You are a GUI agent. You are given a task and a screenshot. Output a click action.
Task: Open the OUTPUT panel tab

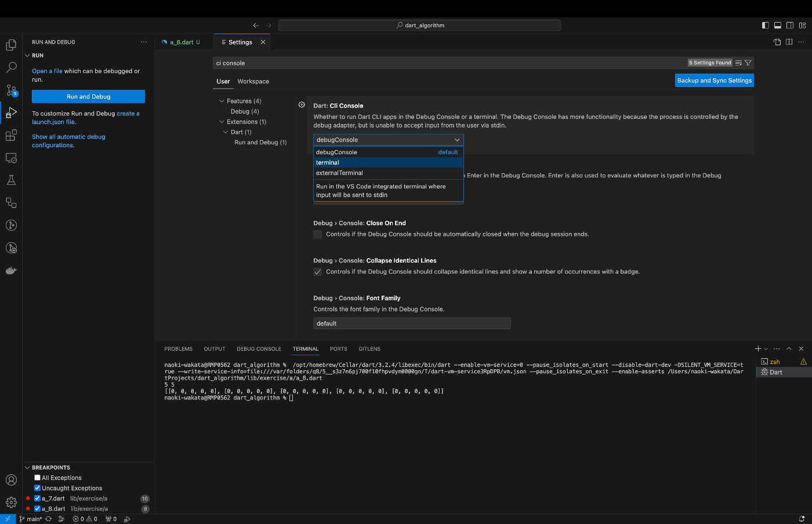[215, 349]
